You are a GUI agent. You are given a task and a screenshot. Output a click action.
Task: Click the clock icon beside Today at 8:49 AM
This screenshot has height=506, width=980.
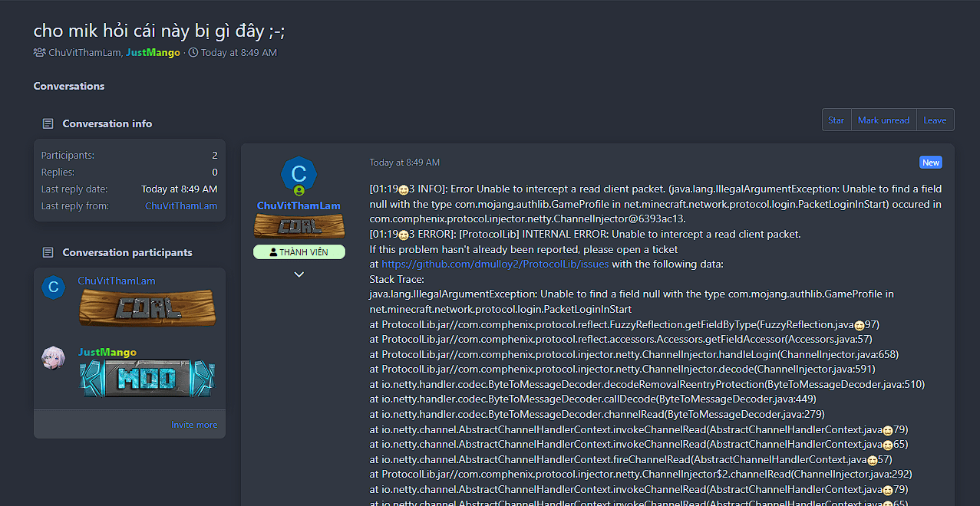pos(193,52)
